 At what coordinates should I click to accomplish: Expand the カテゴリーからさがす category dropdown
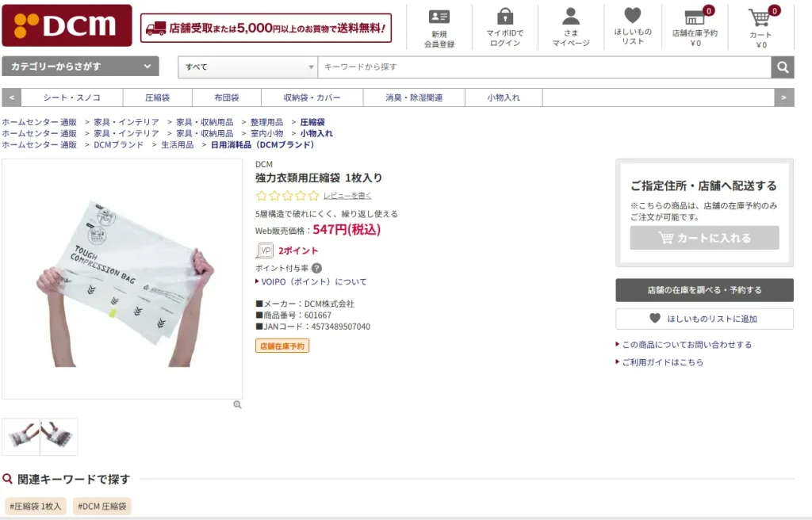80,67
